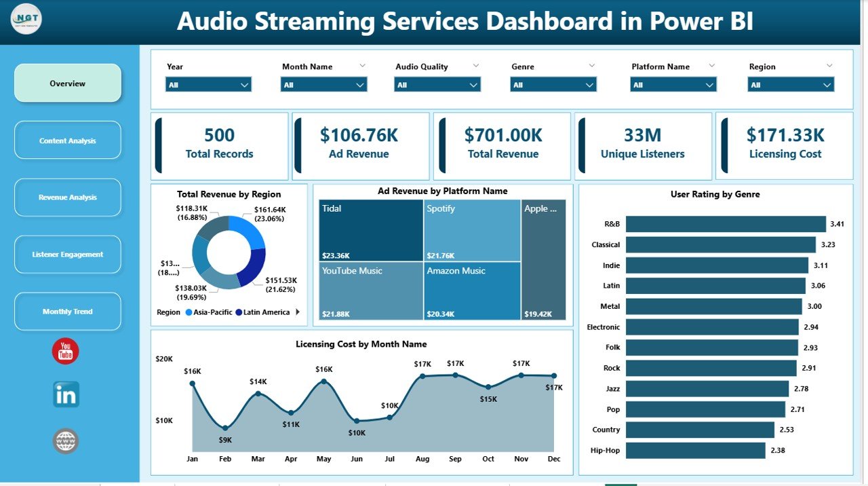
Task: Click the Revenue Analysis button
Action: pos(67,197)
